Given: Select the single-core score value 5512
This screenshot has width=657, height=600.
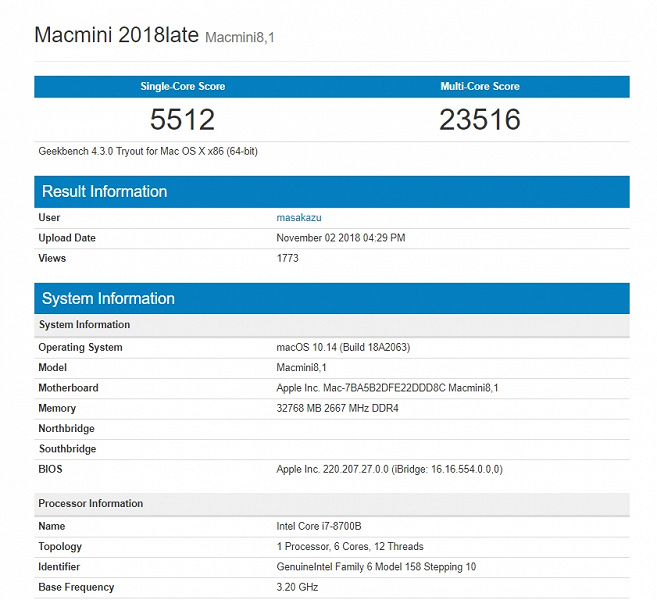Looking at the screenshot, I should 183,119.
